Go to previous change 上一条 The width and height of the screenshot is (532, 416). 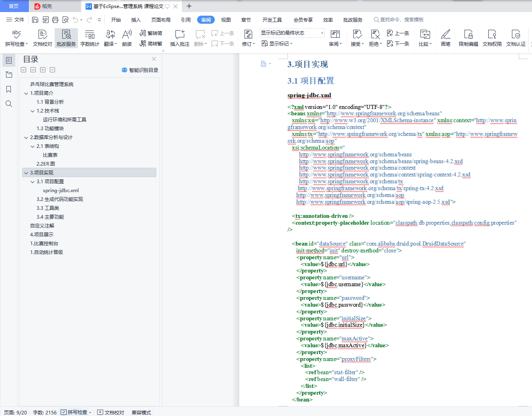pyautogui.click(x=398, y=33)
